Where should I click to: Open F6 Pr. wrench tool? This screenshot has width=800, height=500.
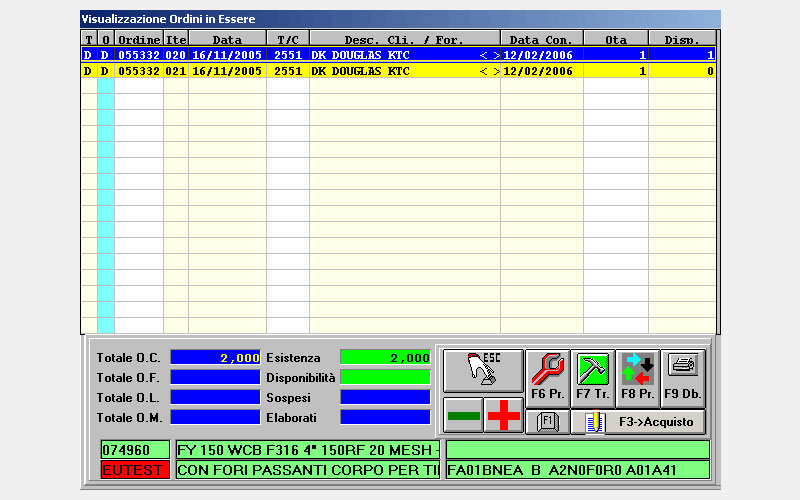(x=547, y=378)
